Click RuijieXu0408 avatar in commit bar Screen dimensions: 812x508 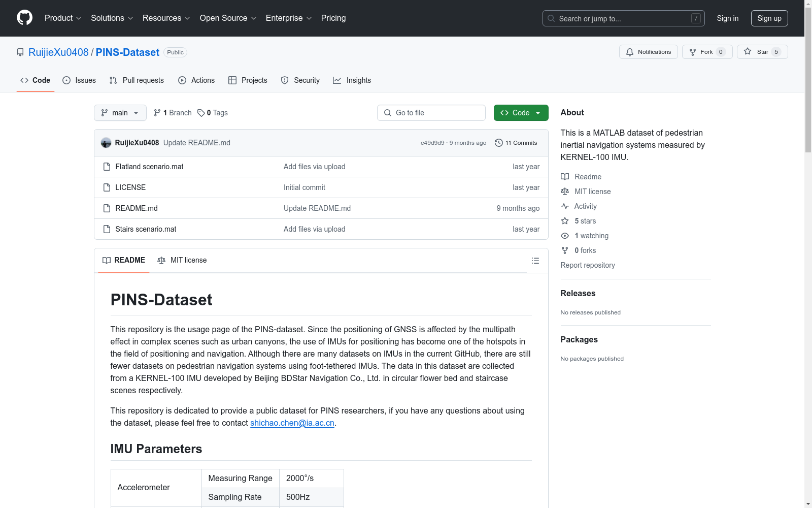tap(106, 143)
